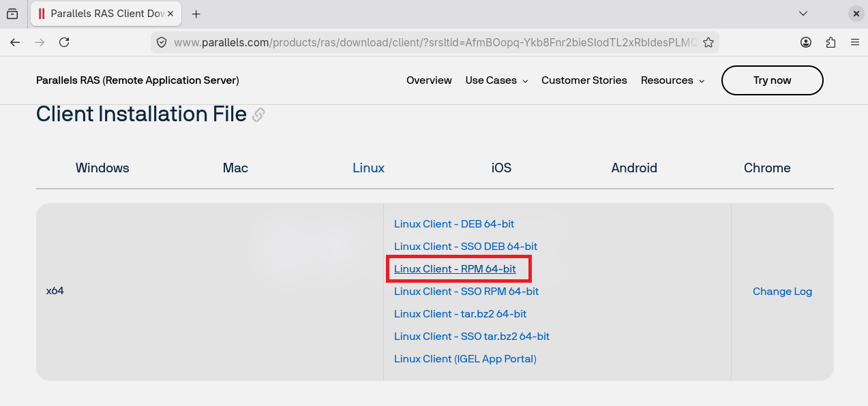This screenshot has height=406, width=868.
Task: Close the browser window
Action: click(x=855, y=14)
